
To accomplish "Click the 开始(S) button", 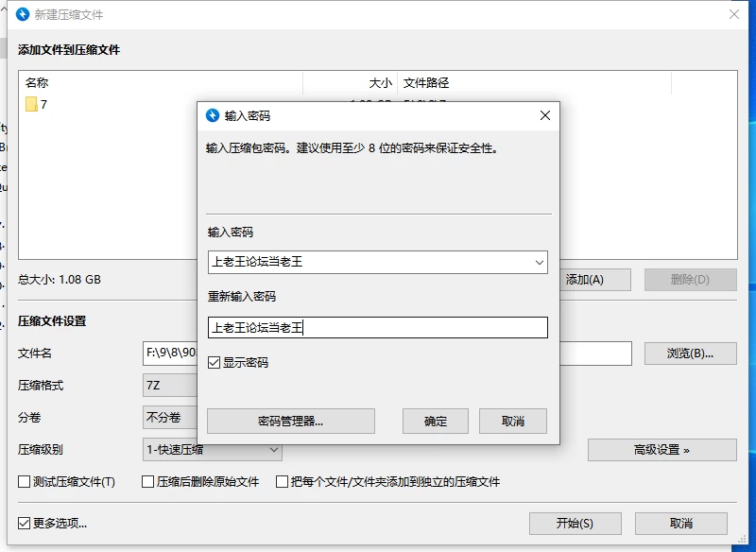I will (576, 524).
